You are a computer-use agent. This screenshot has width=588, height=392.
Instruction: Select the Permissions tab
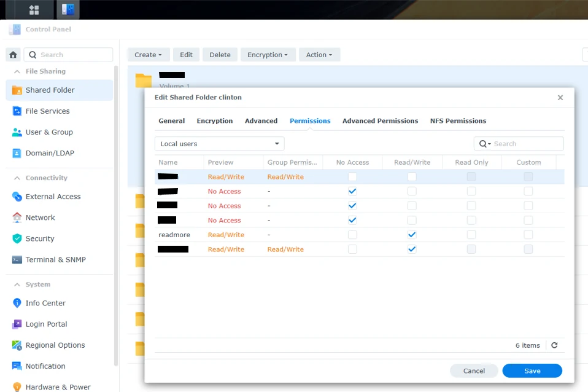pyautogui.click(x=310, y=121)
